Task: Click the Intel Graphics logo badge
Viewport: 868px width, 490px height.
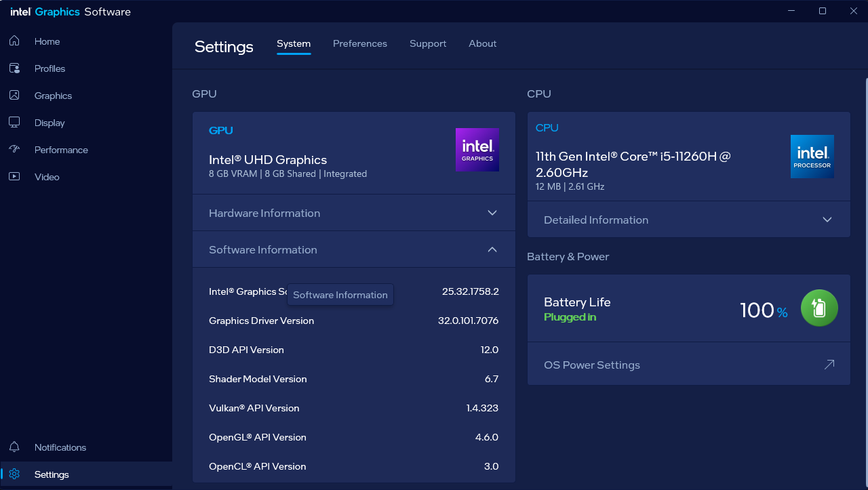Action: click(x=477, y=150)
